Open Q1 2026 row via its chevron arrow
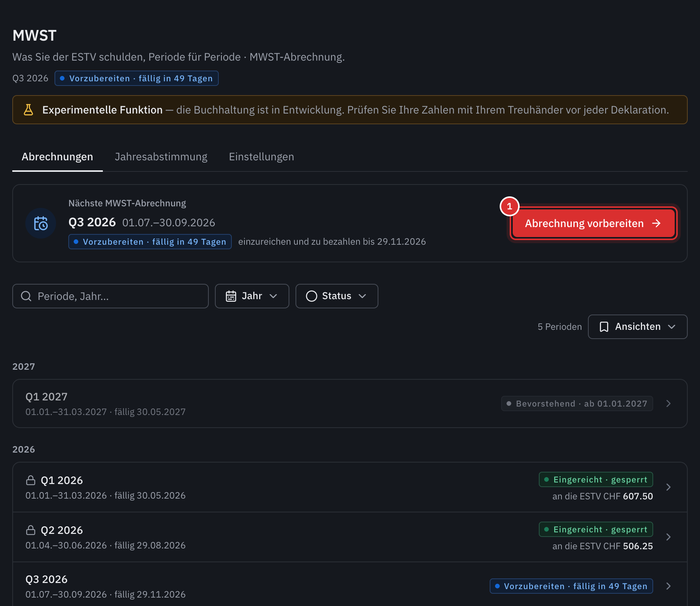Screen dimensions: 700x606 tap(669, 487)
